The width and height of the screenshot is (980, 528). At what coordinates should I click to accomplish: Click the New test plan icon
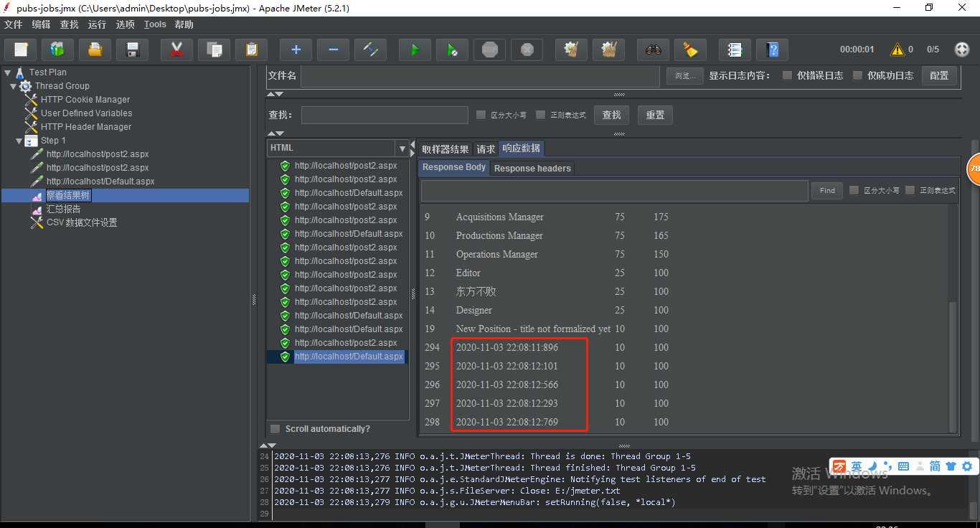pos(21,49)
